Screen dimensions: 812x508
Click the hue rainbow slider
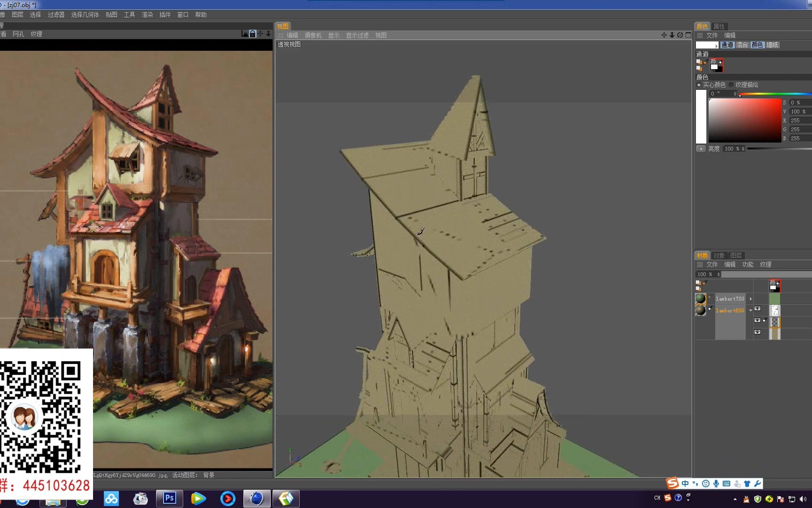click(775, 94)
